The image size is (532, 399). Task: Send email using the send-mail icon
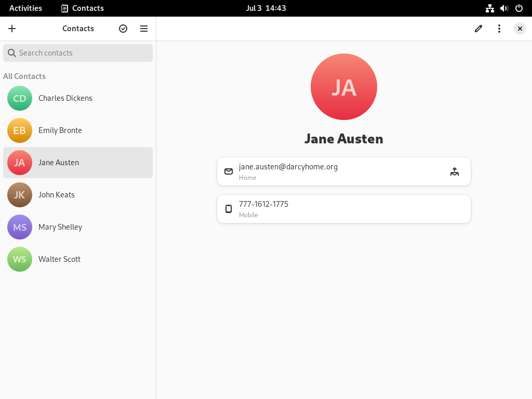point(455,171)
